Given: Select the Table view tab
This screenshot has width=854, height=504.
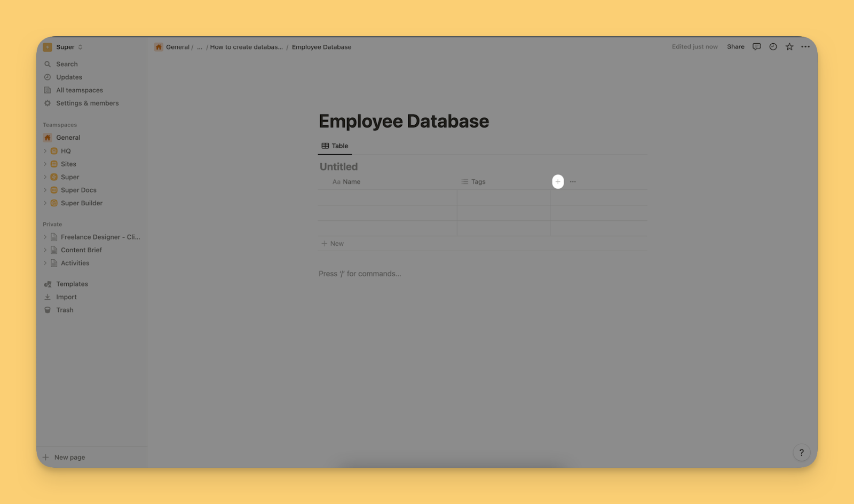Looking at the screenshot, I should pos(335,146).
